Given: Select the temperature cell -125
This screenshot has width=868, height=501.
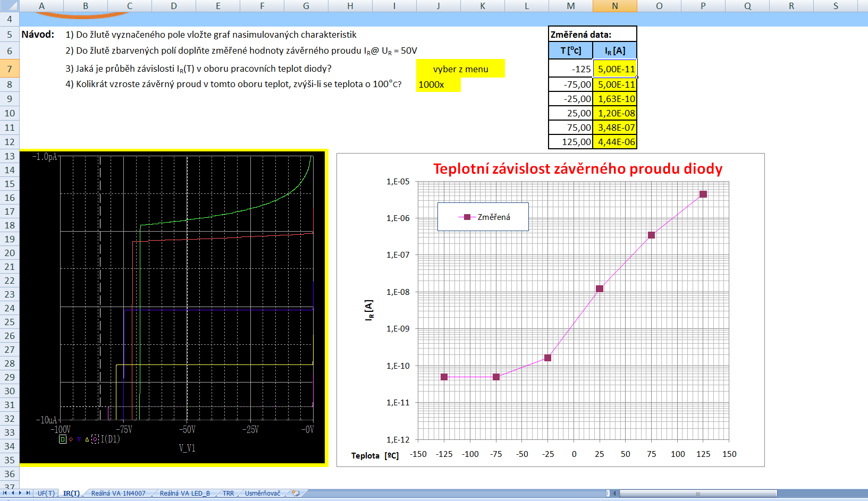Looking at the screenshot, I should [571, 69].
